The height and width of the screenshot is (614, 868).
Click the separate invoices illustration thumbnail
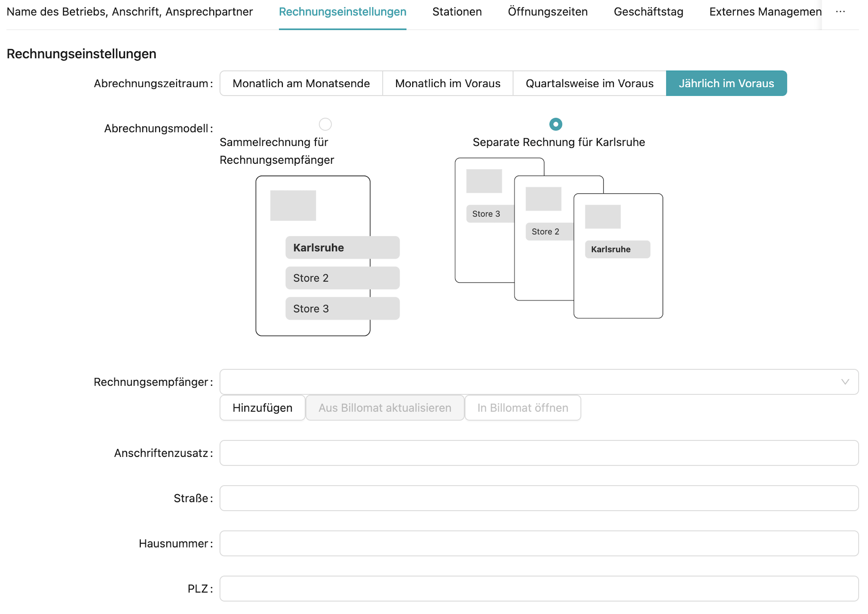point(559,238)
